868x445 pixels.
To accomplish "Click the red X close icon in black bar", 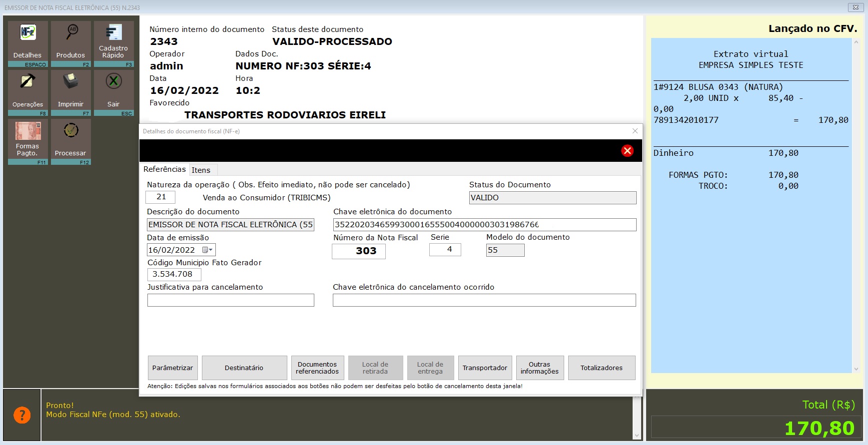I will click(627, 151).
